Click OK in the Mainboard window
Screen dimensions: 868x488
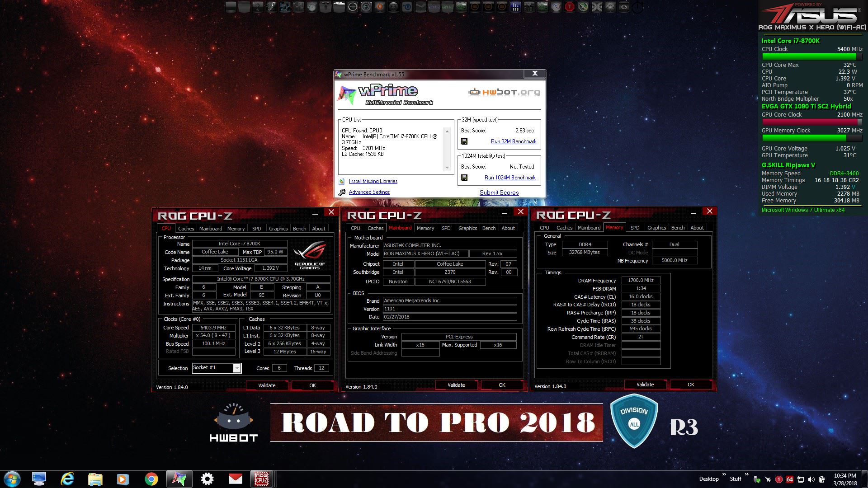coord(502,385)
